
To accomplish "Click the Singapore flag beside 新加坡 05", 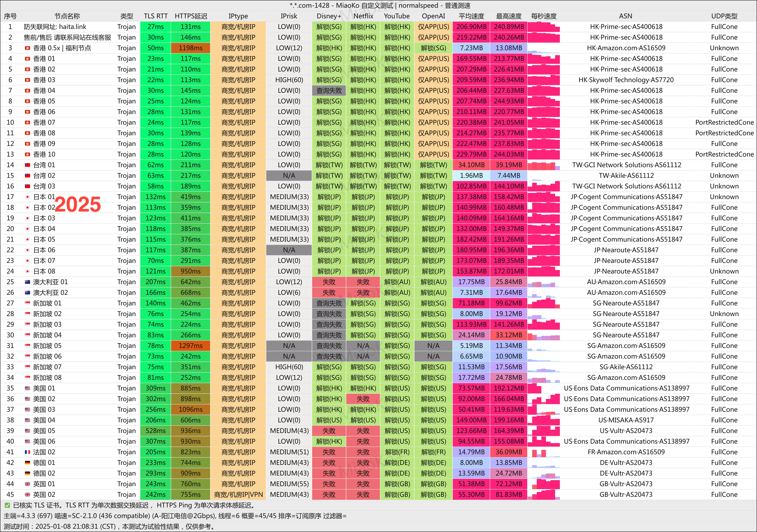I will click(x=27, y=346).
